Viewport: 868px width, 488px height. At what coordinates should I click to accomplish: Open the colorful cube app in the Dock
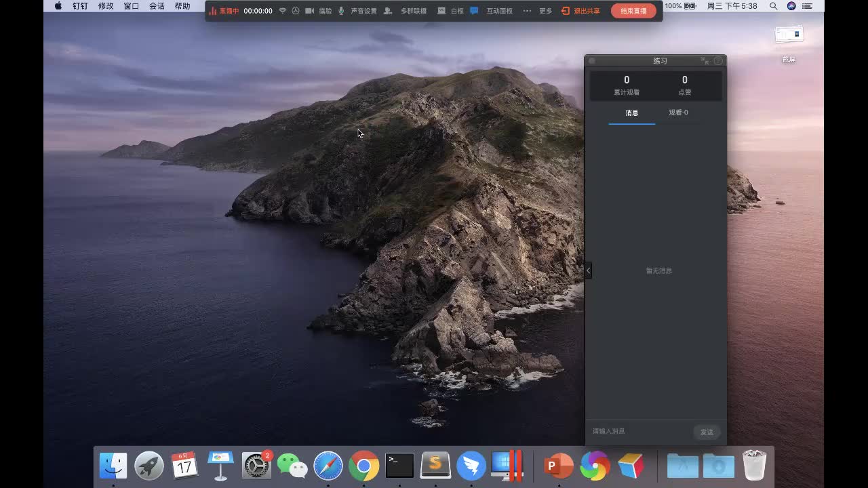[x=631, y=466]
